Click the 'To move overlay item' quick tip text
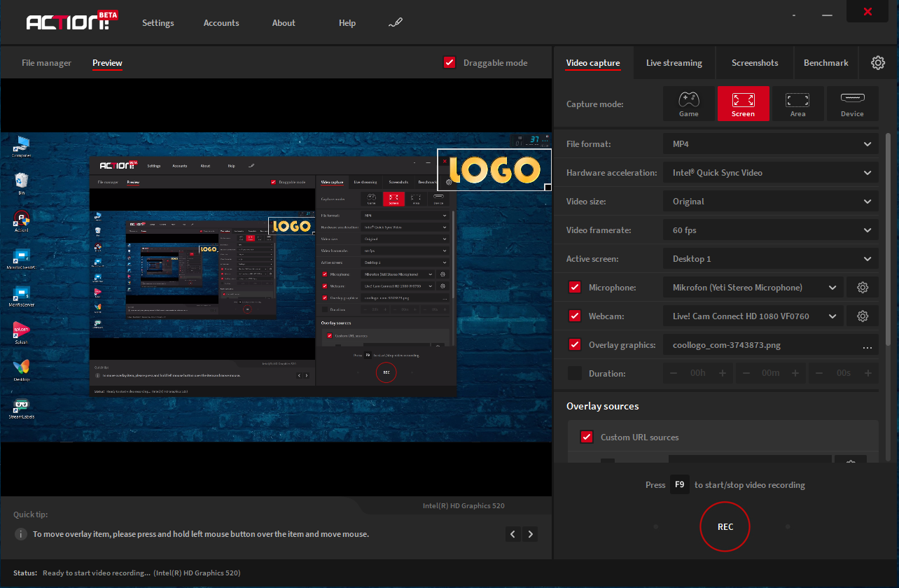This screenshot has height=588, width=899. tap(201, 534)
